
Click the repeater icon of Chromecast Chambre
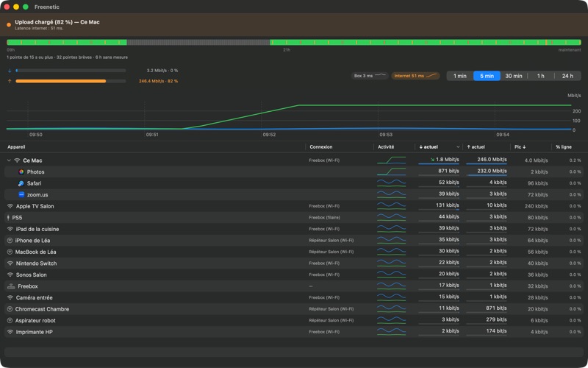(x=10, y=309)
